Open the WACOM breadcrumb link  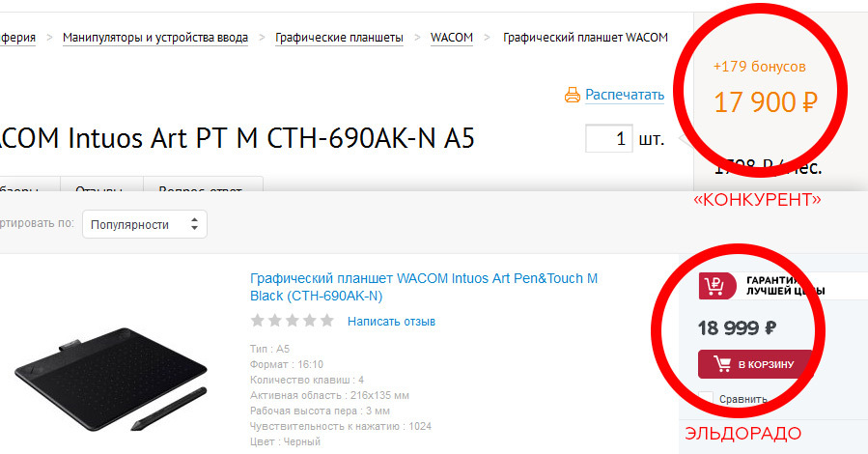pyautogui.click(x=452, y=38)
